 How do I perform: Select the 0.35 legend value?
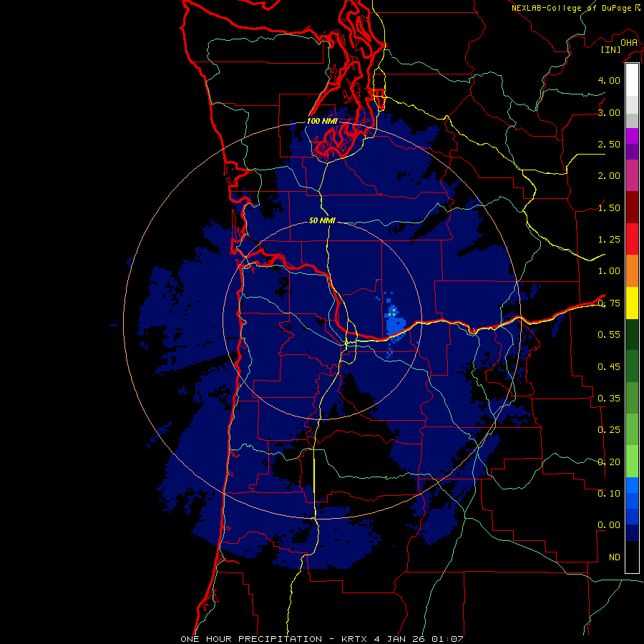(609, 399)
